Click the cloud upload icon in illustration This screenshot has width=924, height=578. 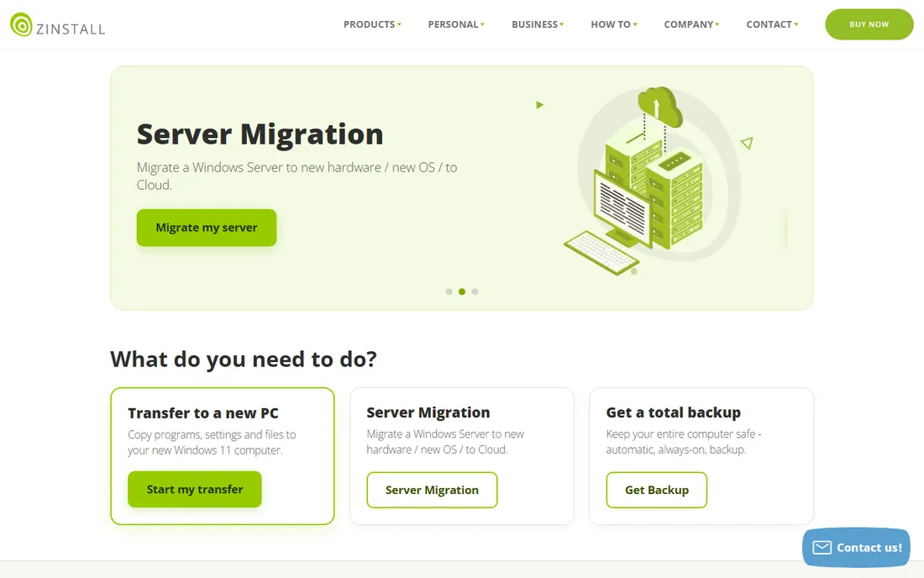tap(659, 106)
